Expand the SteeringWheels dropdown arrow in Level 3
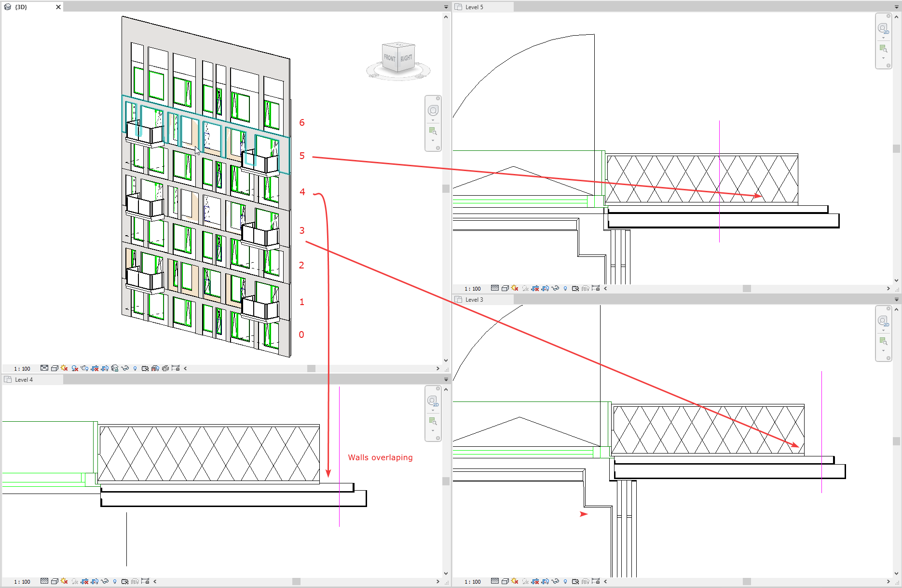This screenshot has height=588, width=902. [x=884, y=330]
